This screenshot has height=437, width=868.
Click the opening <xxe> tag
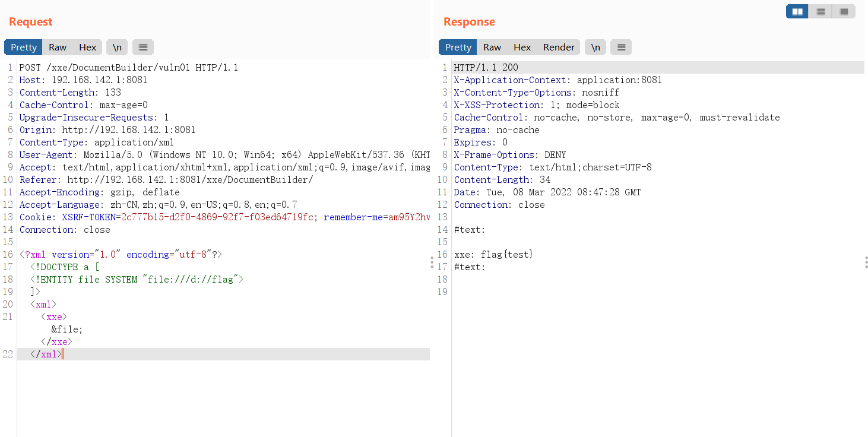click(54, 317)
